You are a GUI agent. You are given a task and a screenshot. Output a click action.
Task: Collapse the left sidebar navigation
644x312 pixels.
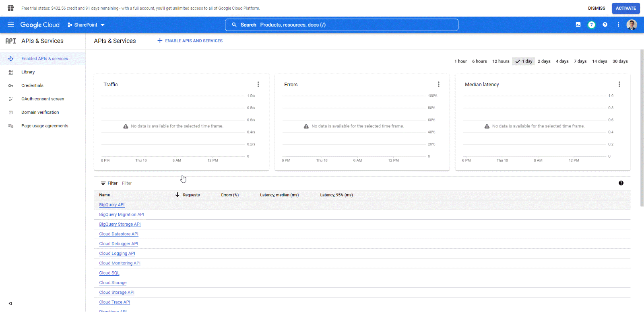point(10,304)
